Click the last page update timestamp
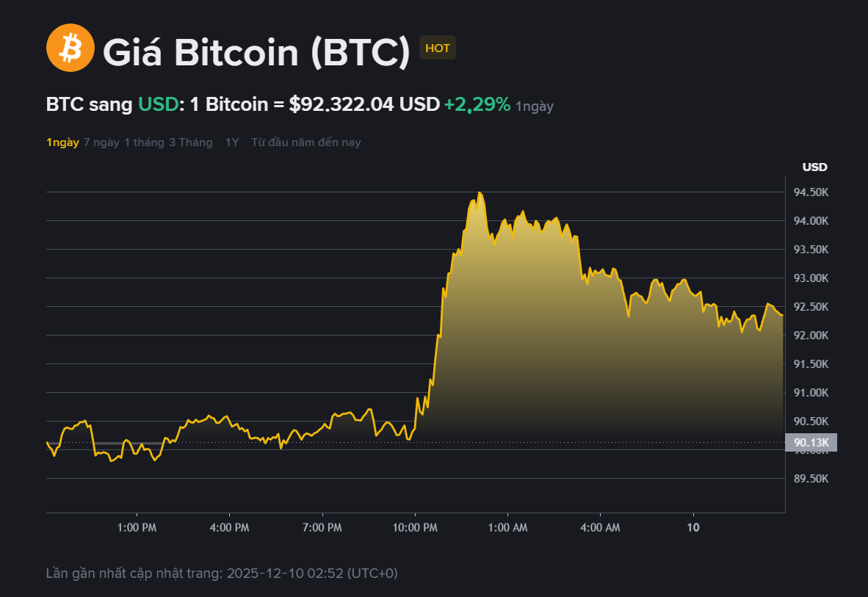The image size is (868, 597). pos(222,573)
